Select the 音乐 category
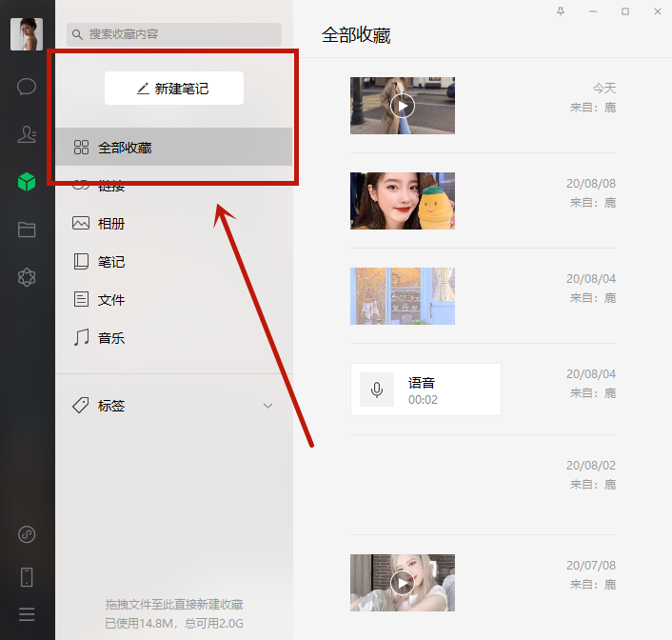The width and height of the screenshot is (672, 640). coord(174,338)
